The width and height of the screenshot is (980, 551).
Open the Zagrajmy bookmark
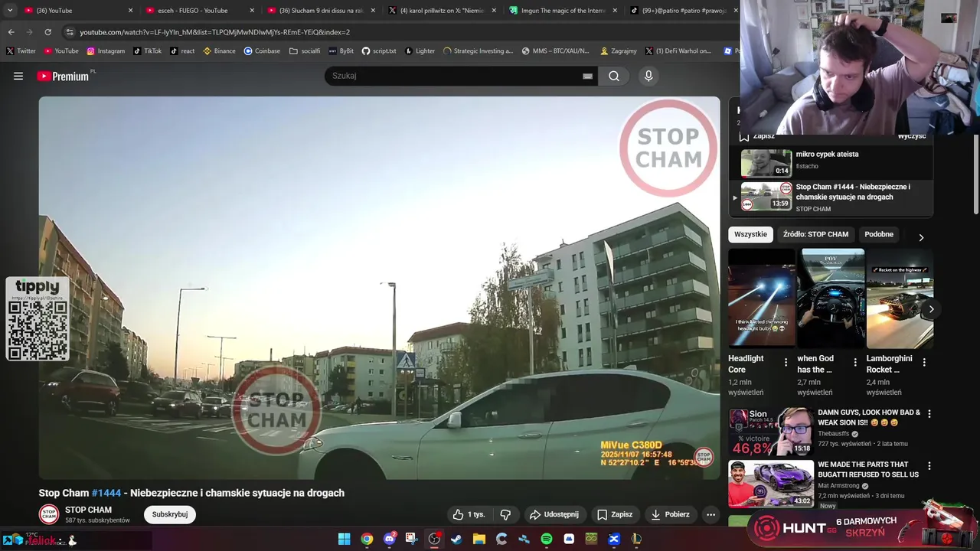[x=619, y=51]
